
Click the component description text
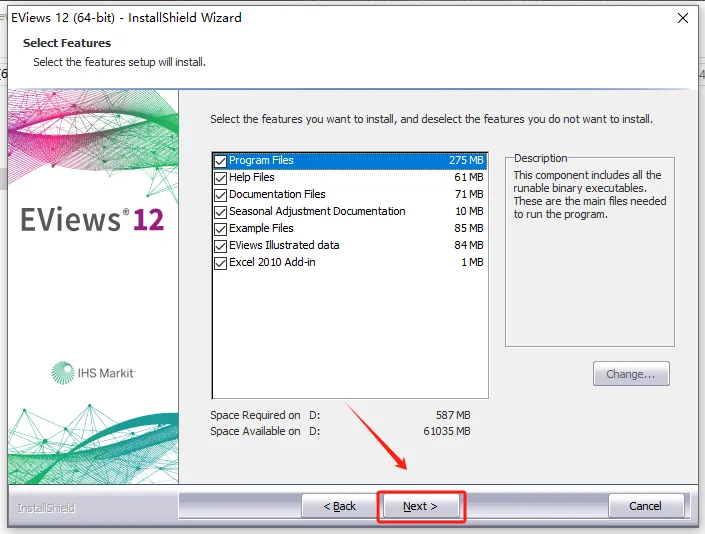tap(589, 194)
